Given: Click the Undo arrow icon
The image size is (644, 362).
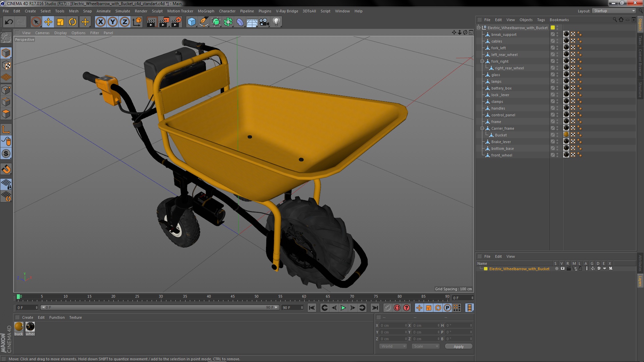Looking at the screenshot, I should pyautogui.click(x=9, y=22).
